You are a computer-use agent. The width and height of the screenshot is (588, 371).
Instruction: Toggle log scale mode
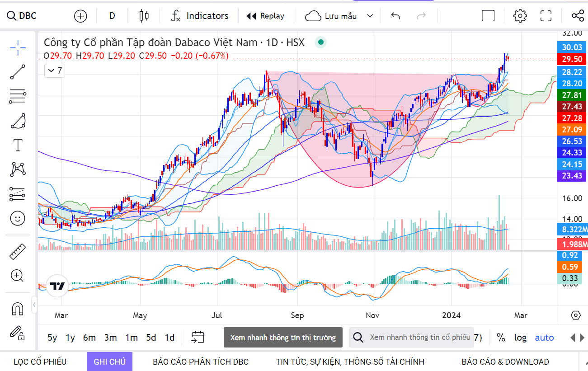coord(520,338)
